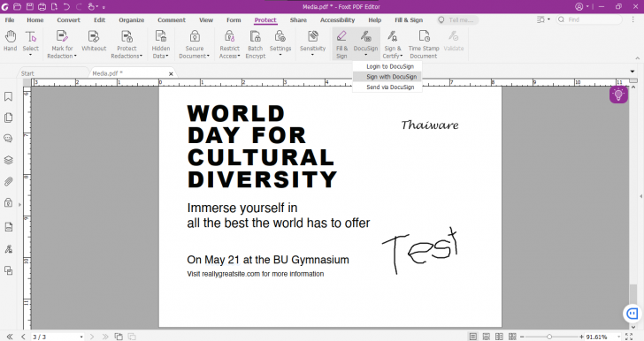This screenshot has width=644, height=341.
Task: Switch to continuous page view mode
Action: pyautogui.click(x=486, y=337)
